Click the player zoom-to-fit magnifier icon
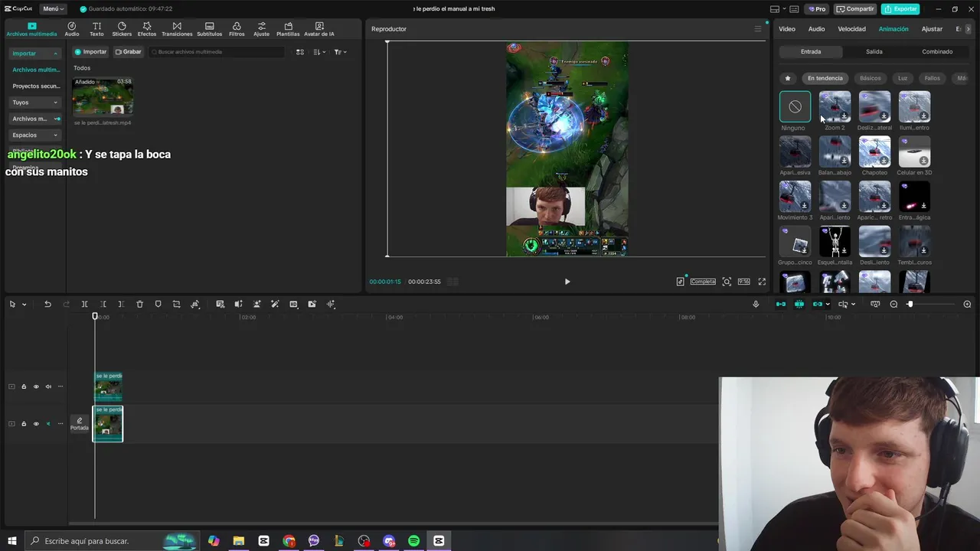 [727, 282]
